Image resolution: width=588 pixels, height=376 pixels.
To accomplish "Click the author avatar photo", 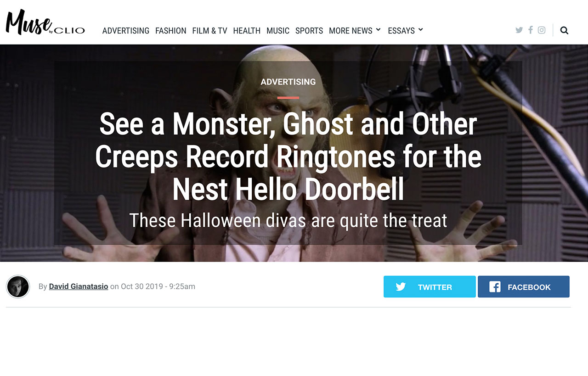I will pyautogui.click(x=18, y=286).
